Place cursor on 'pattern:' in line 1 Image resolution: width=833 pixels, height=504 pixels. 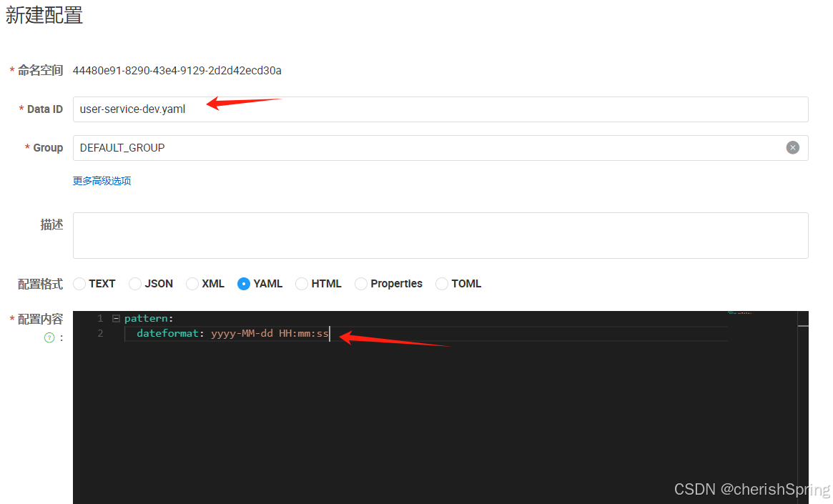(149, 319)
